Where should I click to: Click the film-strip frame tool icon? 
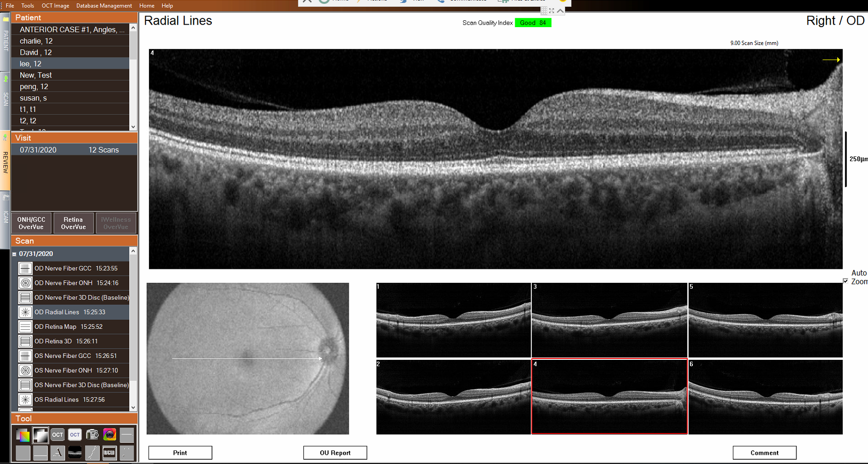(109, 453)
